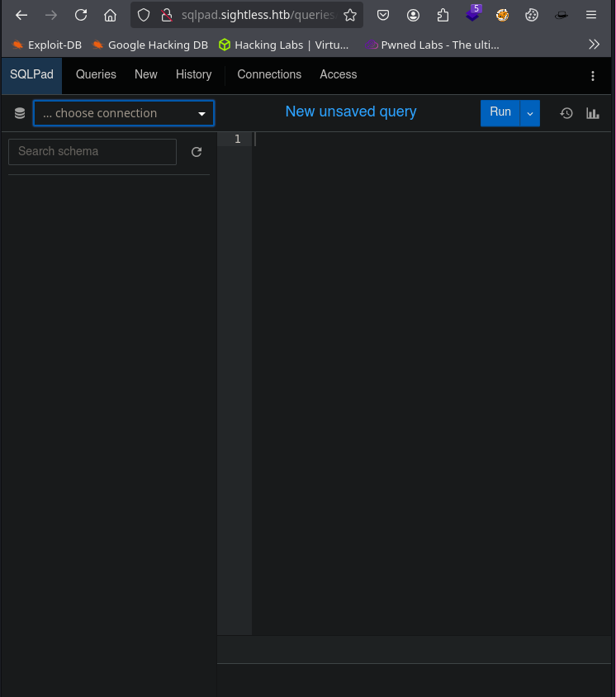Select New in the navigation bar
Viewport: 616px width, 697px height.
(146, 74)
